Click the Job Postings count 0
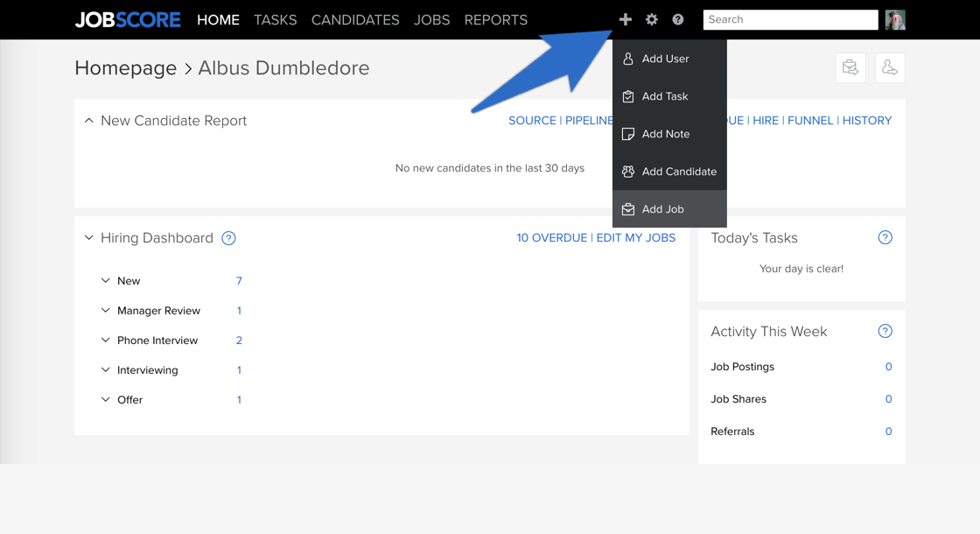980x534 pixels. pyautogui.click(x=888, y=367)
